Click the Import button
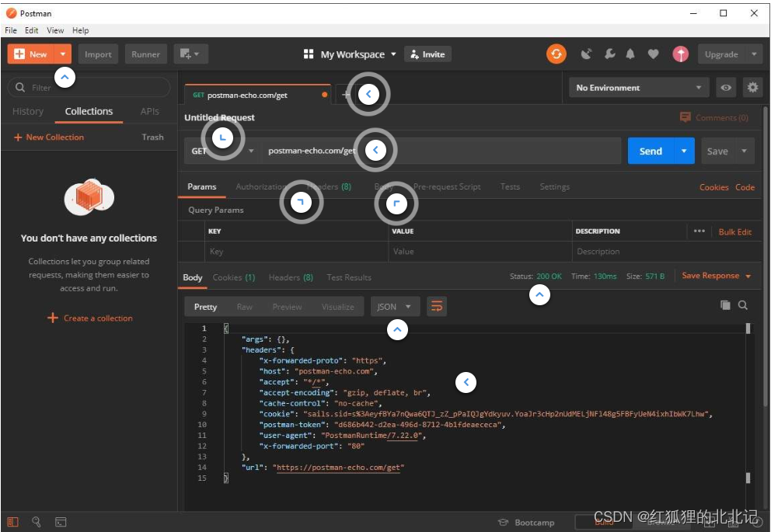771x532 pixels. 98,54
